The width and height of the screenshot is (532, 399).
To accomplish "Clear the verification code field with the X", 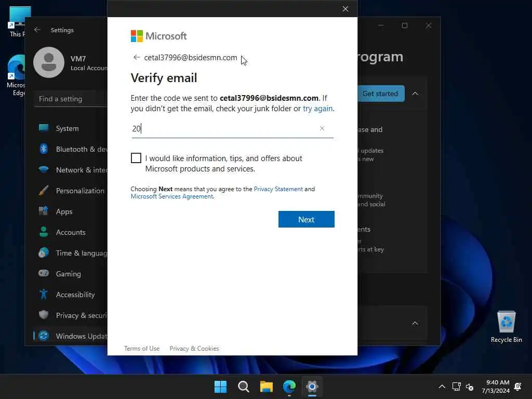I will (x=322, y=128).
